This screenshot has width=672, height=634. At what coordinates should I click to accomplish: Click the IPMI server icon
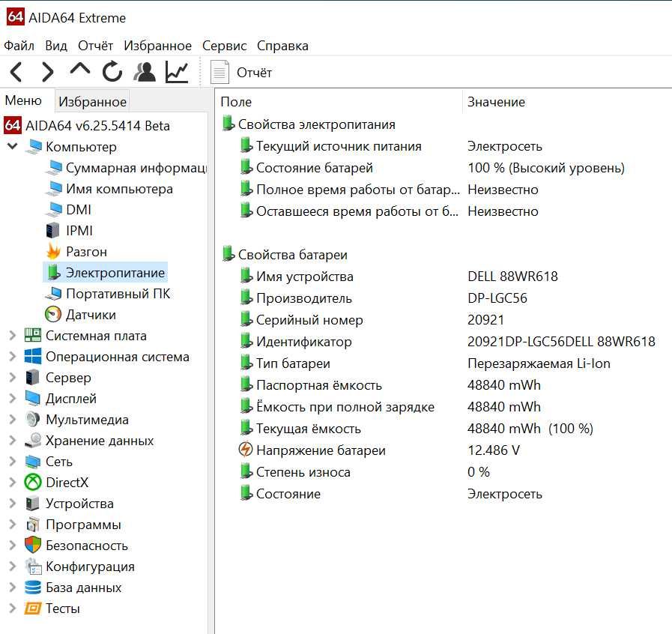[52, 231]
